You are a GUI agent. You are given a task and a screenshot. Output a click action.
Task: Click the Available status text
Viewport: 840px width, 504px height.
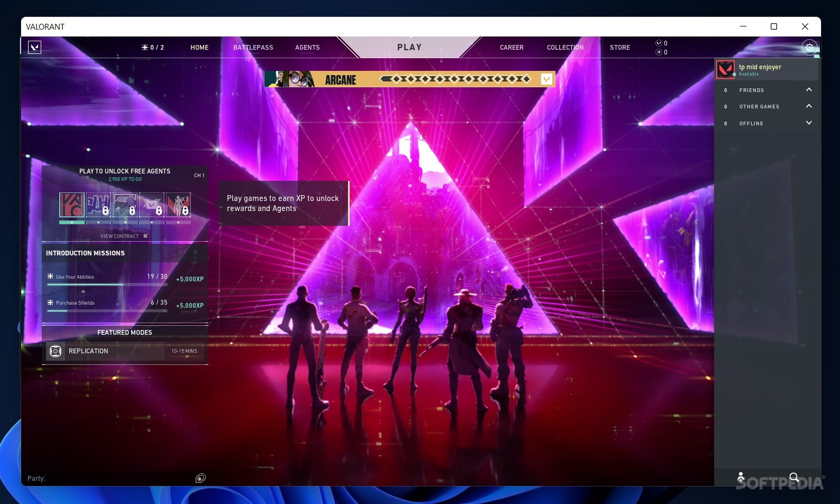click(748, 75)
